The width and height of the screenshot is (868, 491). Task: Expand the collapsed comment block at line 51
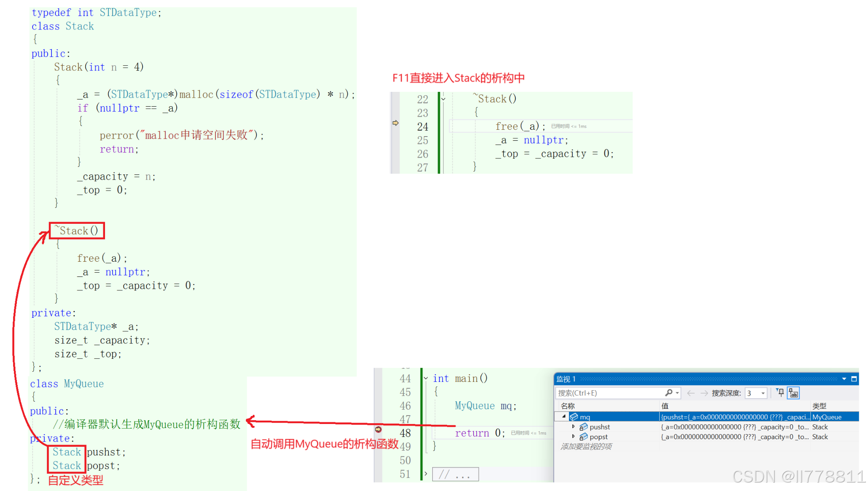426,474
